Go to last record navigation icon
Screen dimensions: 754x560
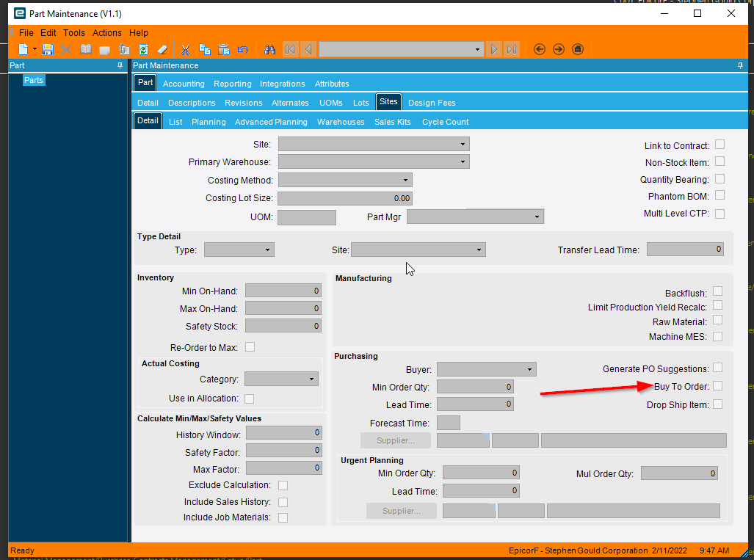512,49
